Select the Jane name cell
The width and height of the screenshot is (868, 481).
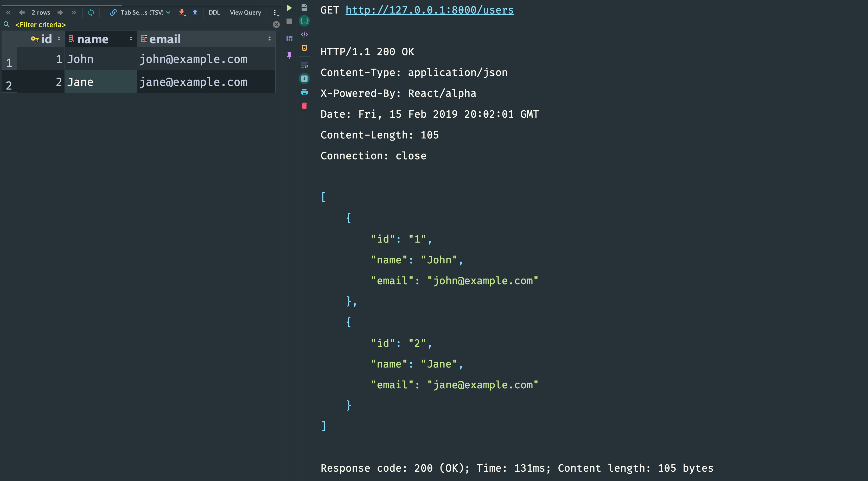pyautogui.click(x=100, y=82)
